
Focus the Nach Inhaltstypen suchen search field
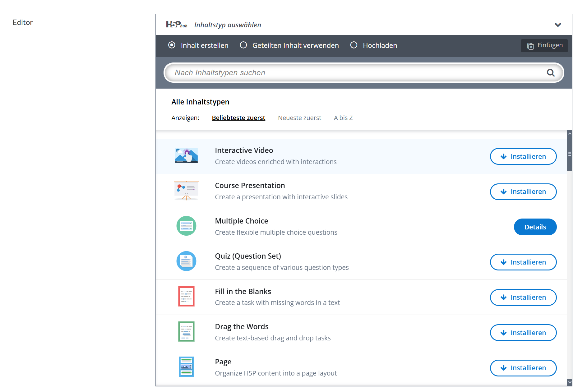point(354,73)
